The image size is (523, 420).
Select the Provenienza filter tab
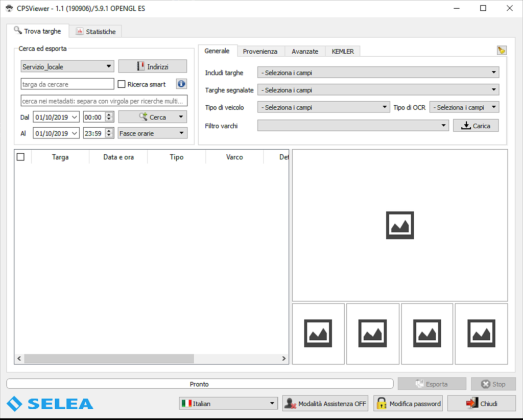click(260, 52)
